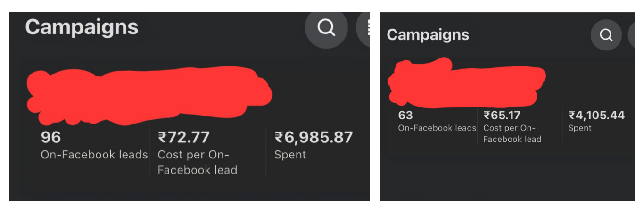Click the cost label under ₹72.77
Viewport: 644px width, 215px height.
[x=197, y=163]
